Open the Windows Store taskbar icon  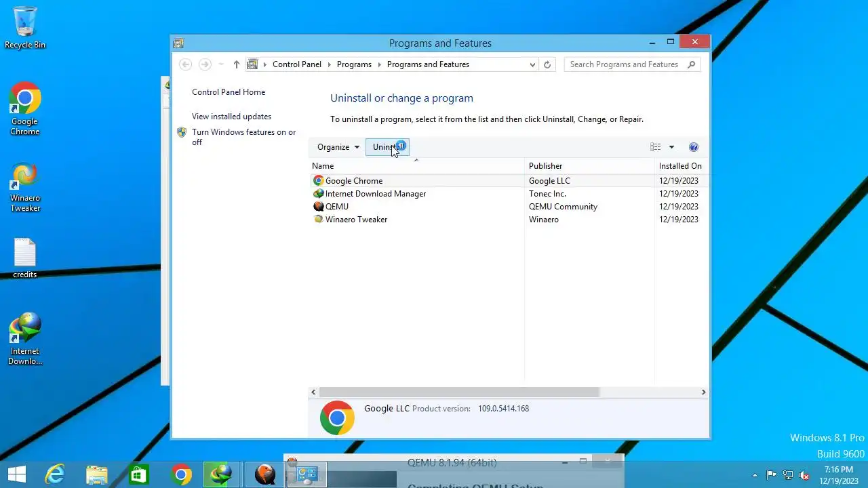pos(139,474)
